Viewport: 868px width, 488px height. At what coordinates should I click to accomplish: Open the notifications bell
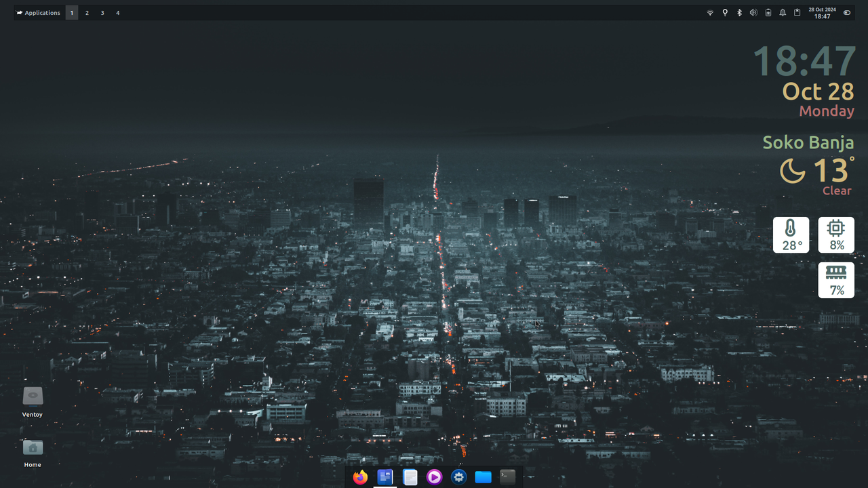pos(783,13)
